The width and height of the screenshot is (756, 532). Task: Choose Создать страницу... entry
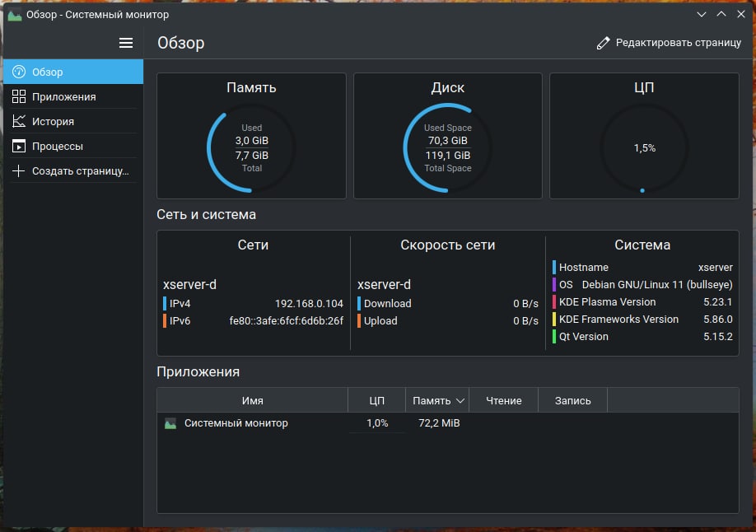click(73, 170)
